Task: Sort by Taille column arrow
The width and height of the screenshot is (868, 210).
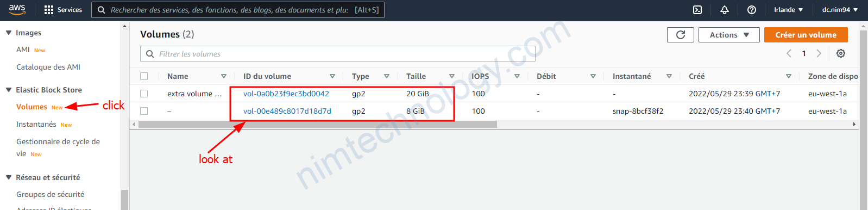Action: click(452, 76)
